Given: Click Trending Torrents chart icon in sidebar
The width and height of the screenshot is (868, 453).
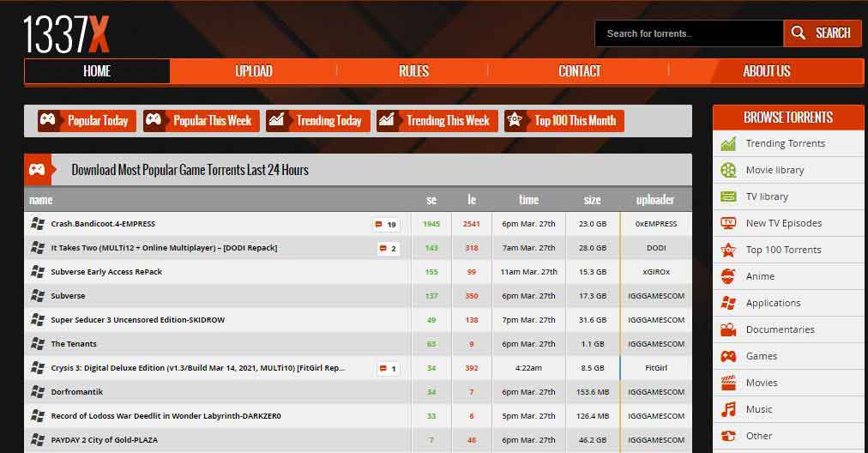Looking at the screenshot, I should [728, 143].
